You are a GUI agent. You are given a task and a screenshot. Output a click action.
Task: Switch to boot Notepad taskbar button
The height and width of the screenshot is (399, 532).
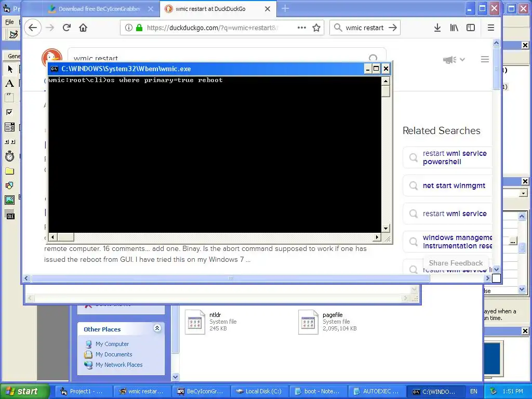click(318, 391)
